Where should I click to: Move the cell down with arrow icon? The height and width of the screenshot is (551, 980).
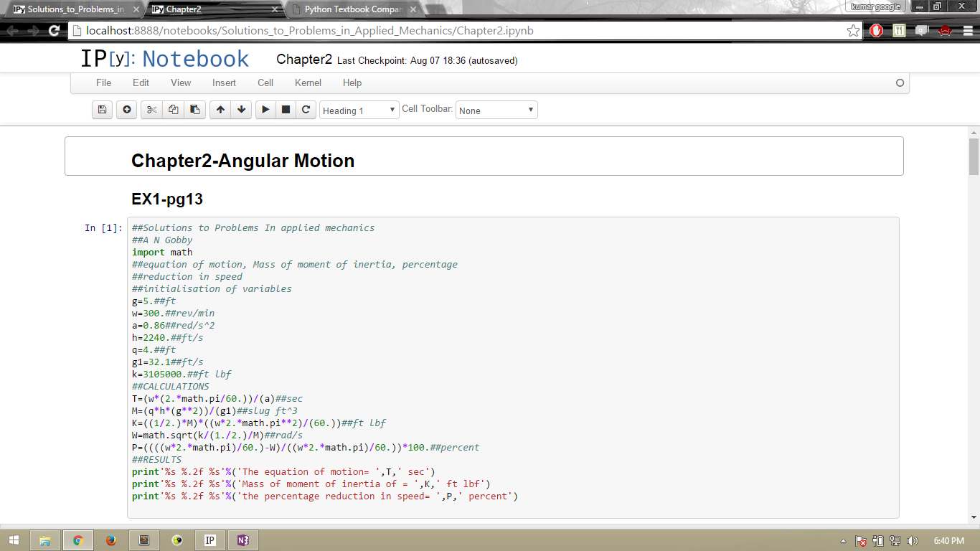click(241, 110)
